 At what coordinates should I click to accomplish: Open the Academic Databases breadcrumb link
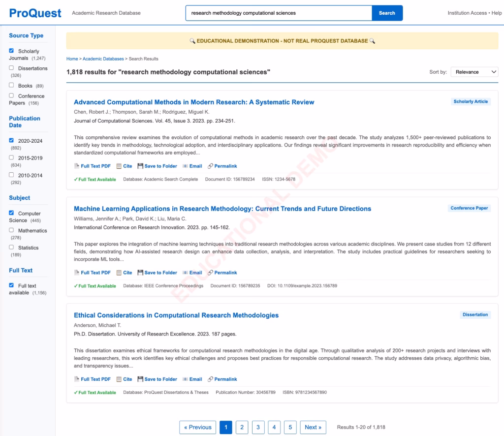103,59
